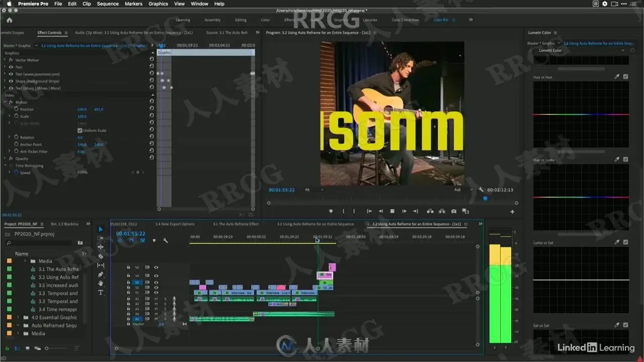The image size is (644, 362).
Task: Open the Fit zoom level dropdown
Action: [314, 190]
